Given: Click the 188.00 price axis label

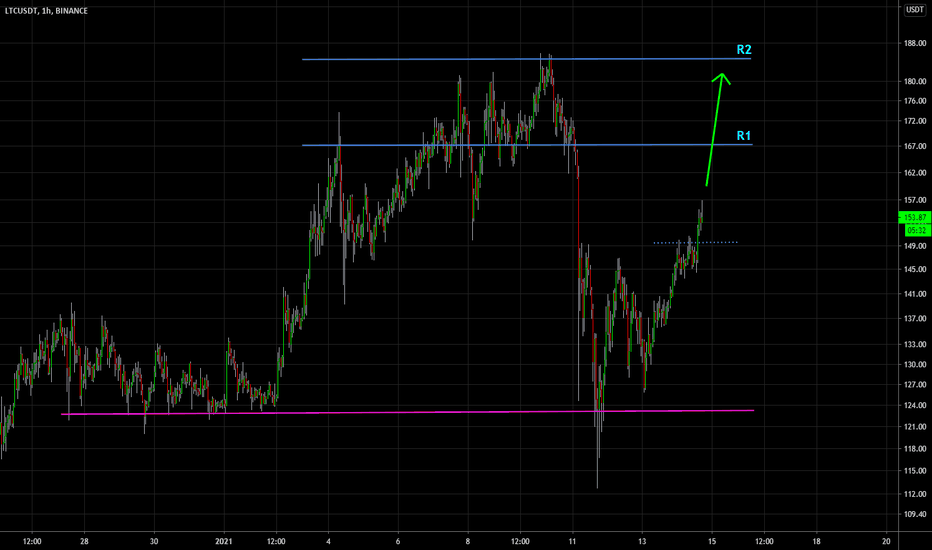Looking at the screenshot, I should (915, 43).
